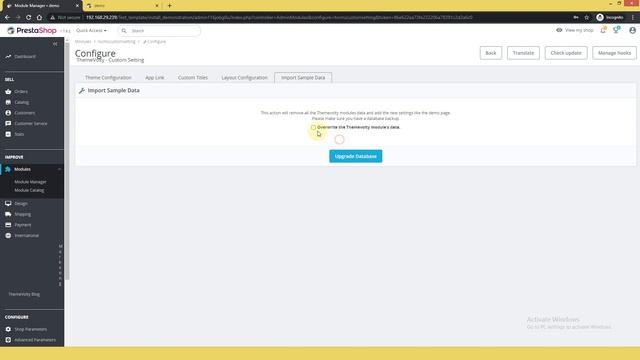Click the Shipping truck icon
Screen dimensions: 640x360
tap(8, 214)
